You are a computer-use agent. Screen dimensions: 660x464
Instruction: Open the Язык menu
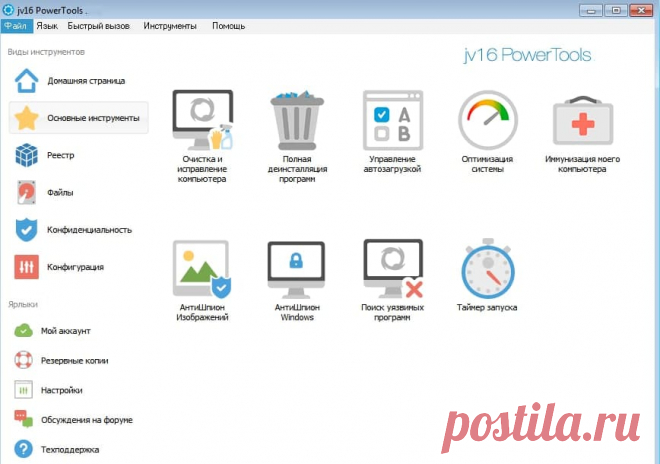pyautogui.click(x=47, y=26)
